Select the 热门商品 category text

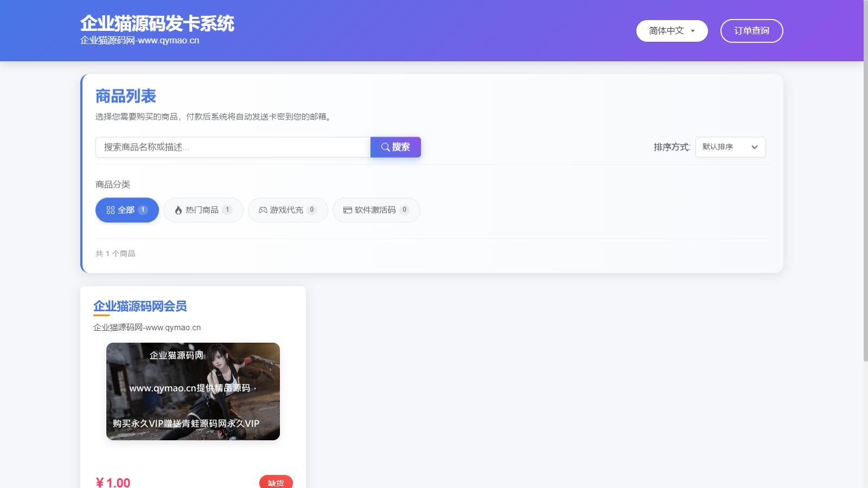pos(202,210)
